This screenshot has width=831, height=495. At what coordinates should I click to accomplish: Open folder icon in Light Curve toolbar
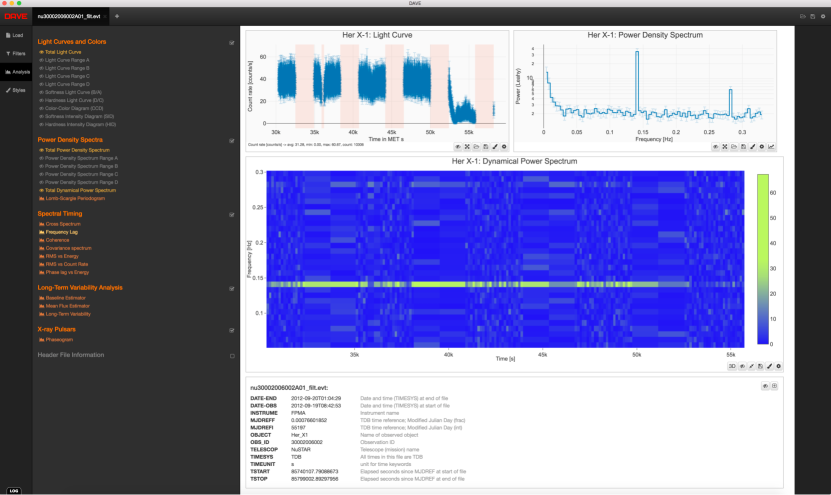coord(476,147)
